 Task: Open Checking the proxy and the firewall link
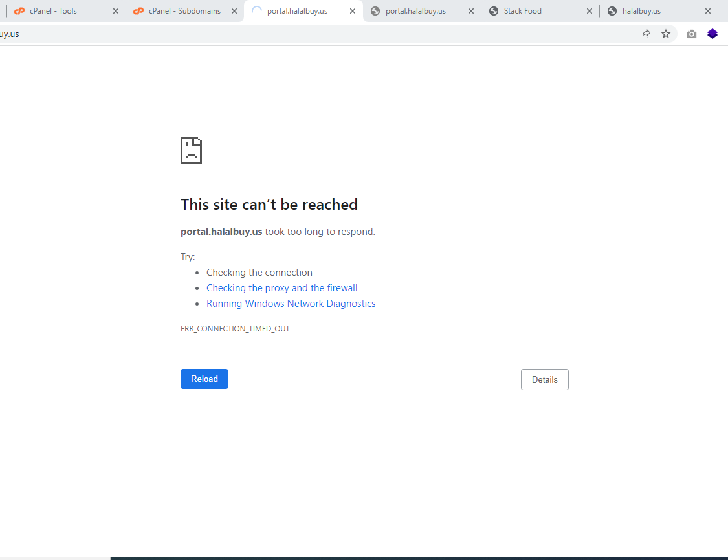(x=281, y=288)
